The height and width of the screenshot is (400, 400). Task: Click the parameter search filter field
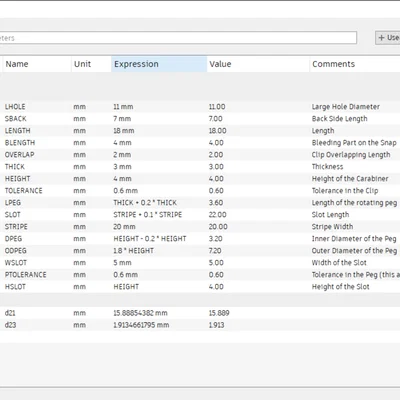click(x=178, y=38)
